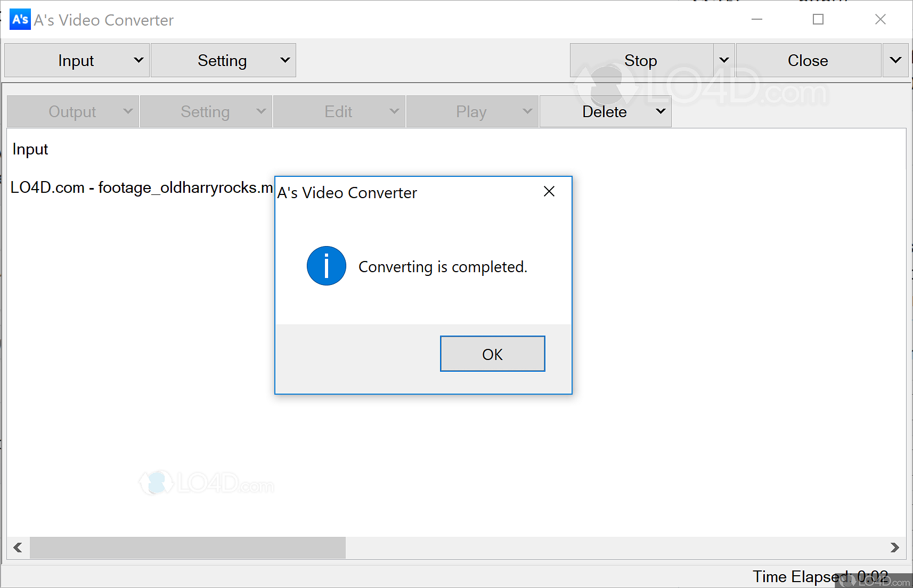Expand the second-row Setting dropdown arrow

pos(261,111)
